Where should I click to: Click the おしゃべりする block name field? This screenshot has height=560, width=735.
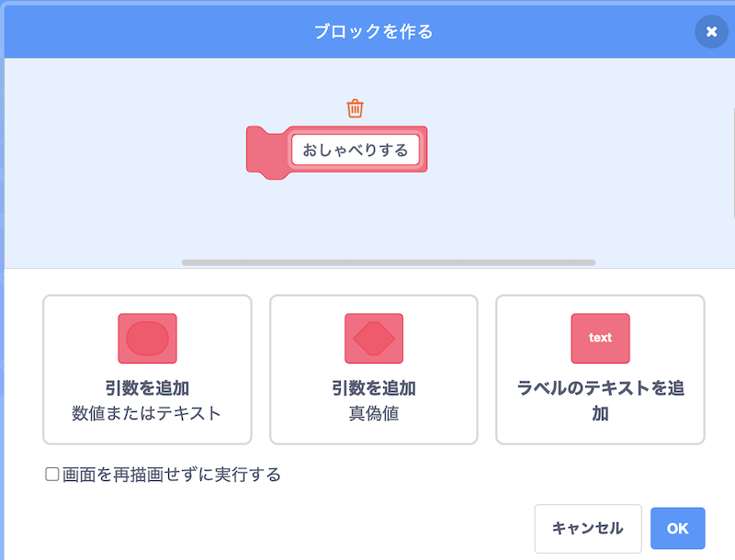356,150
